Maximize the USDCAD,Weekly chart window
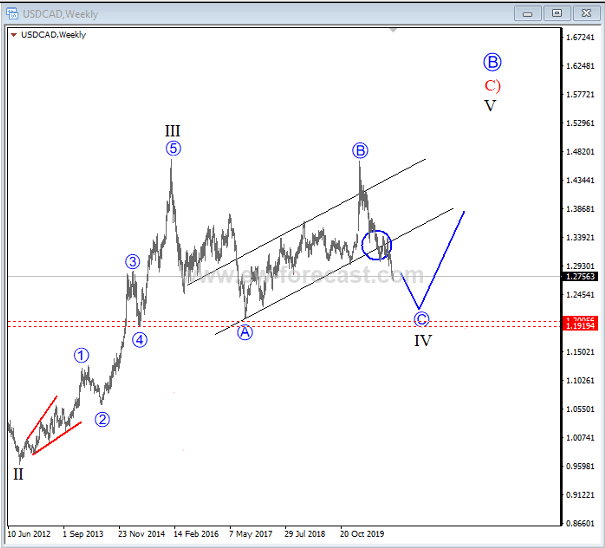Viewport: 605px width, 548px height. pyautogui.click(x=557, y=12)
